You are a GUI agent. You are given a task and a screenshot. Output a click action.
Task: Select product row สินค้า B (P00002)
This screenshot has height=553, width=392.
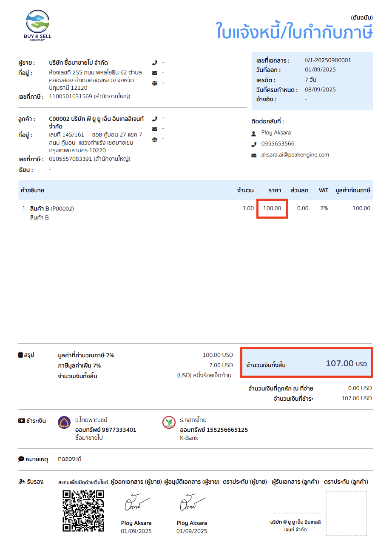point(196,212)
